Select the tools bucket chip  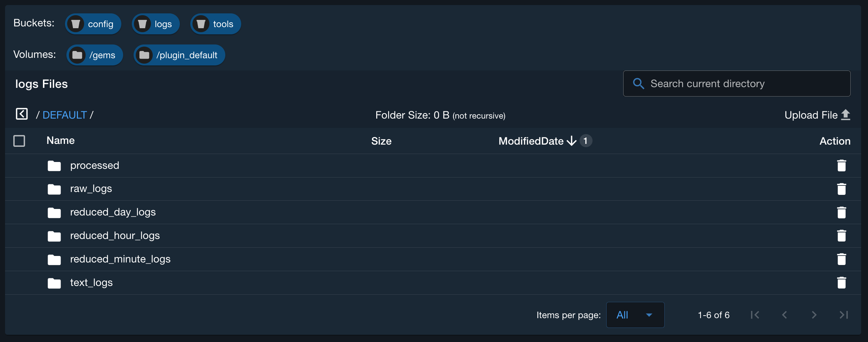tap(216, 24)
